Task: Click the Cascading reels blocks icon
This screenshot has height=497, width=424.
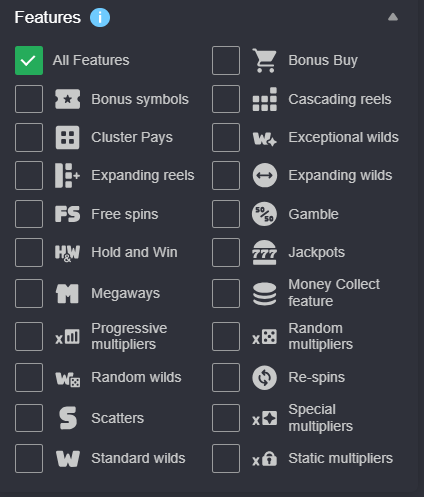Action: (x=264, y=99)
